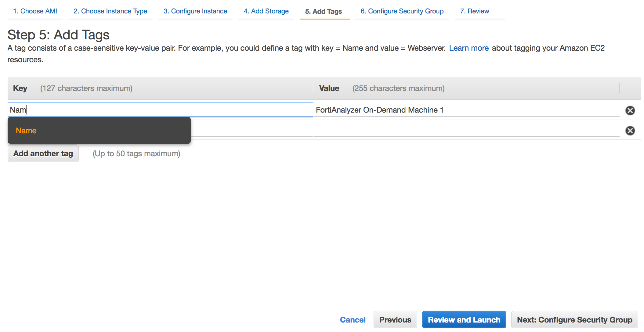This screenshot has height=332, width=644.
Task: Click the FortiAnalyzer value input field
Action: 466,110
